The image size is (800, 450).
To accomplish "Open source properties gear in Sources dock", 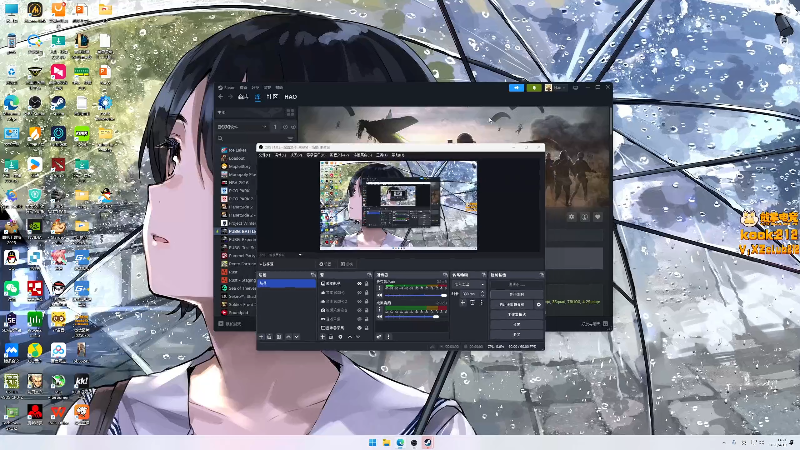I will tap(340, 337).
